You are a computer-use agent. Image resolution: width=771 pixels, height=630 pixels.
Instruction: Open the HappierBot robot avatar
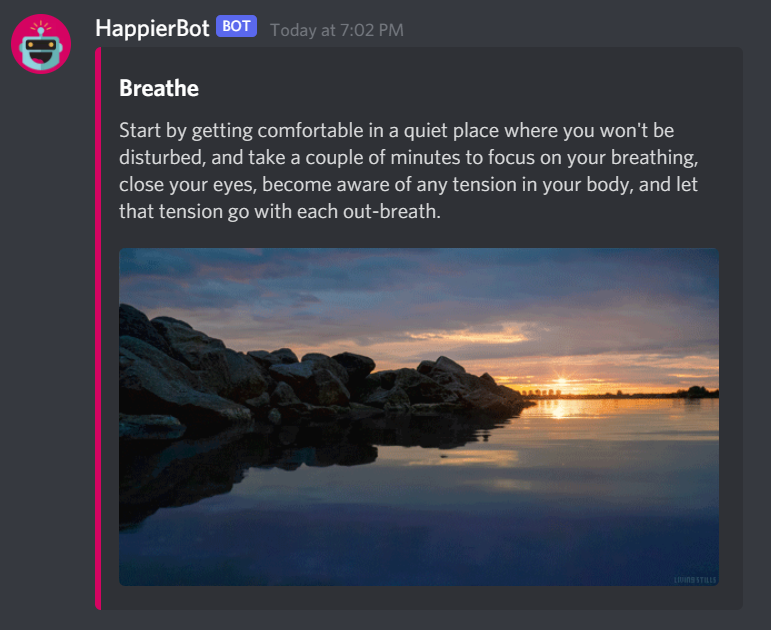[x=41, y=44]
